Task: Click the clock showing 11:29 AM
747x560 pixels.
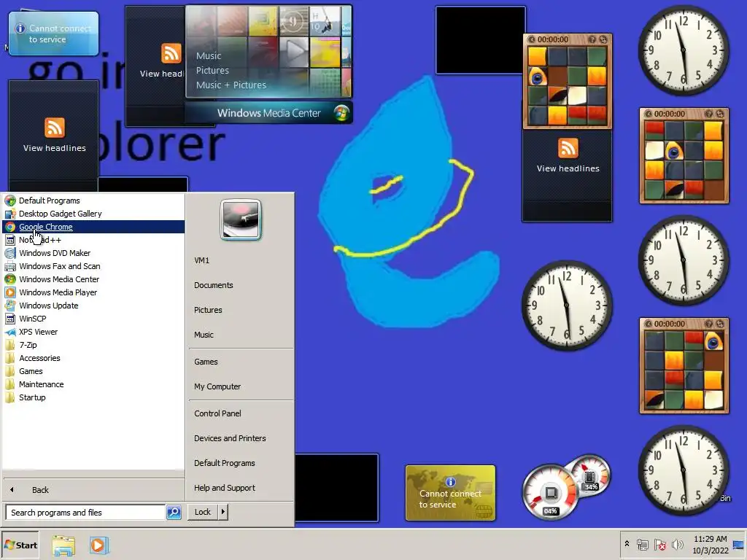Action: click(710, 545)
